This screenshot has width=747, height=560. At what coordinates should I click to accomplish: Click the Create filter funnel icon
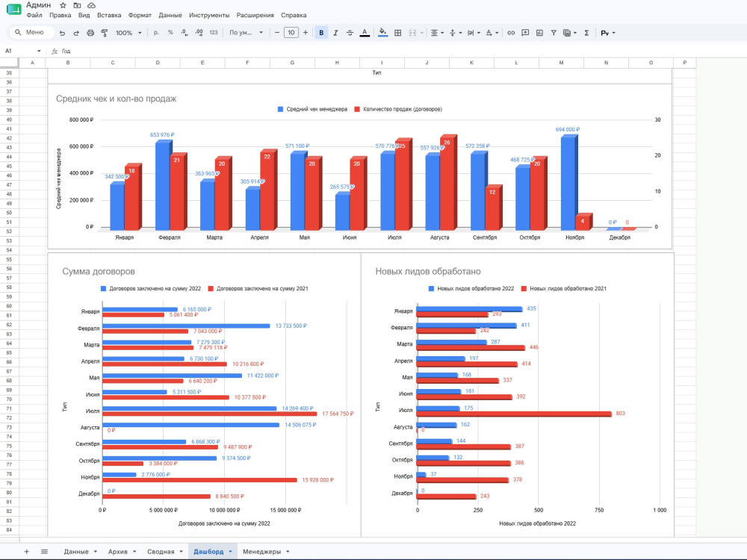click(554, 33)
